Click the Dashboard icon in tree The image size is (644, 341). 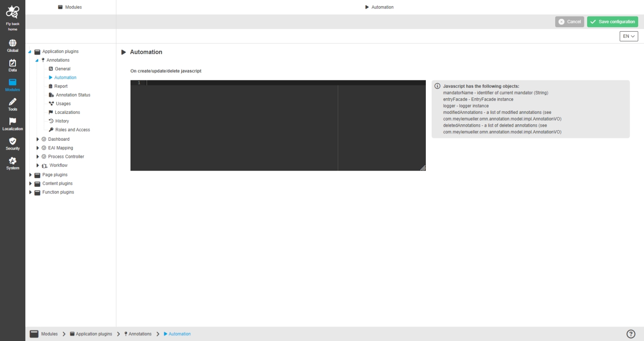(x=44, y=139)
